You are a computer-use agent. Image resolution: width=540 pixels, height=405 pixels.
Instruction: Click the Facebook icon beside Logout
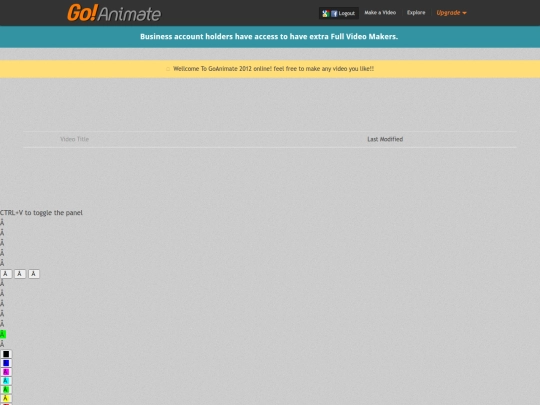(334, 13)
